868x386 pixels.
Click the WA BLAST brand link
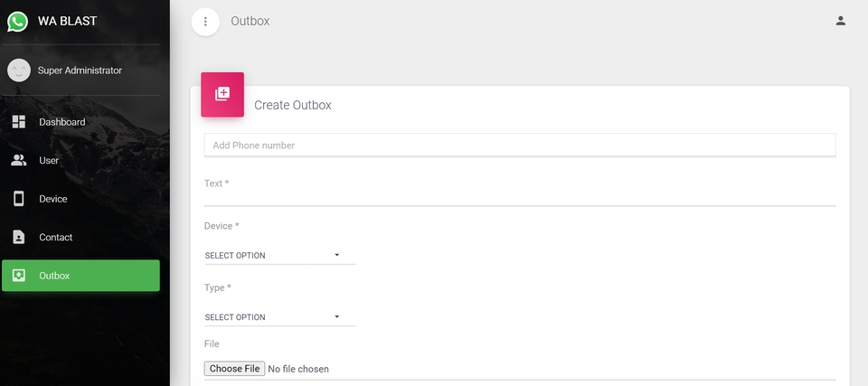[x=67, y=21]
